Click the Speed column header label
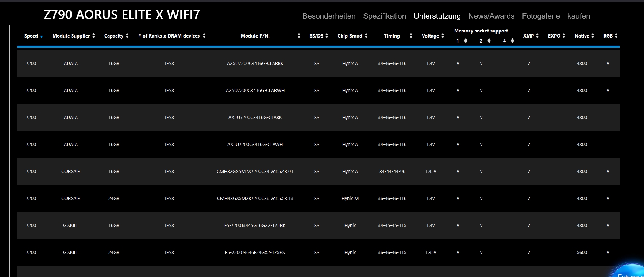This screenshot has height=277, width=644. [x=31, y=36]
